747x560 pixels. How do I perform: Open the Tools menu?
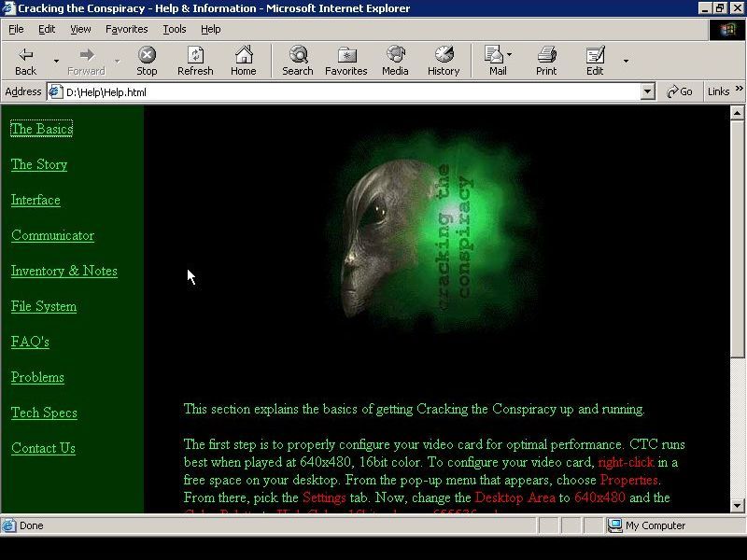pos(174,29)
